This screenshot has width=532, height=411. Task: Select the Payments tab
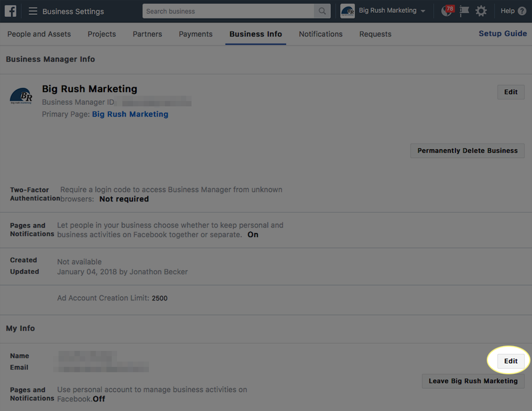[x=195, y=34]
